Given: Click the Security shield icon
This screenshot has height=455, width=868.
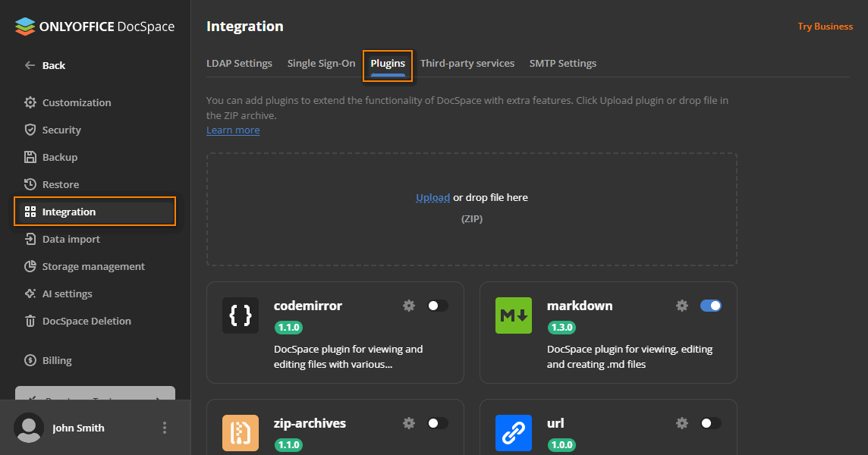Looking at the screenshot, I should [30, 130].
